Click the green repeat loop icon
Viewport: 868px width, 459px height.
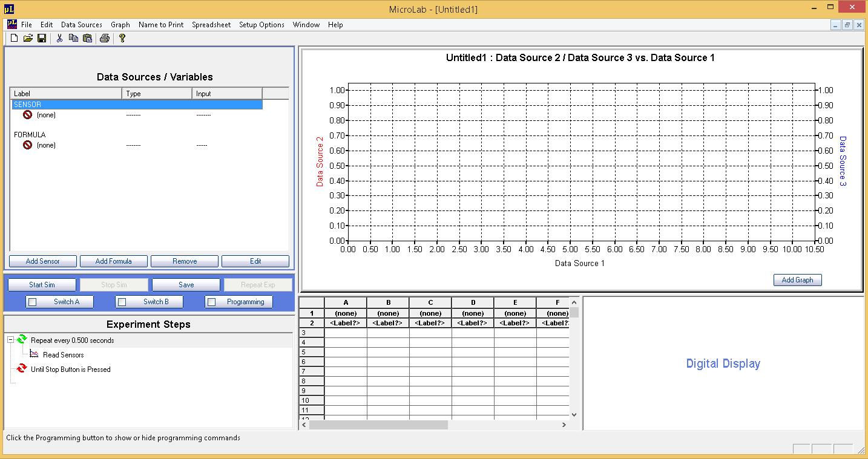(22, 340)
